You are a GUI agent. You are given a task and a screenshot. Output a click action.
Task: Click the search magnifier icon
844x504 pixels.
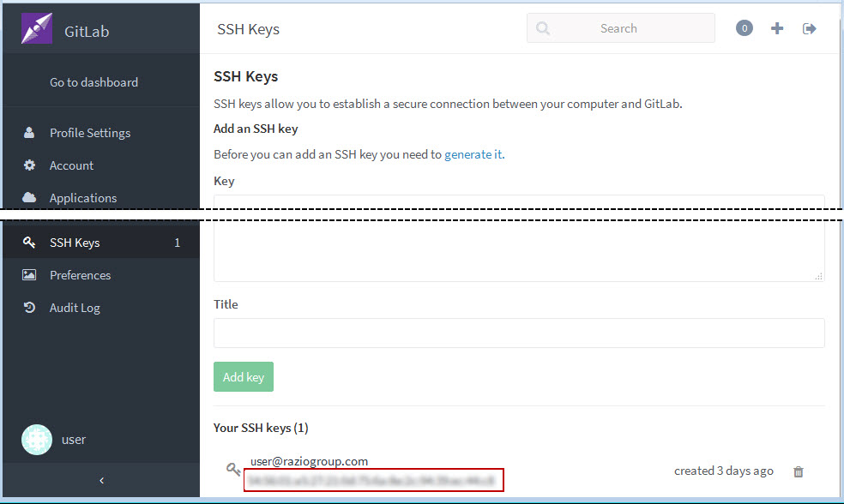(x=543, y=28)
